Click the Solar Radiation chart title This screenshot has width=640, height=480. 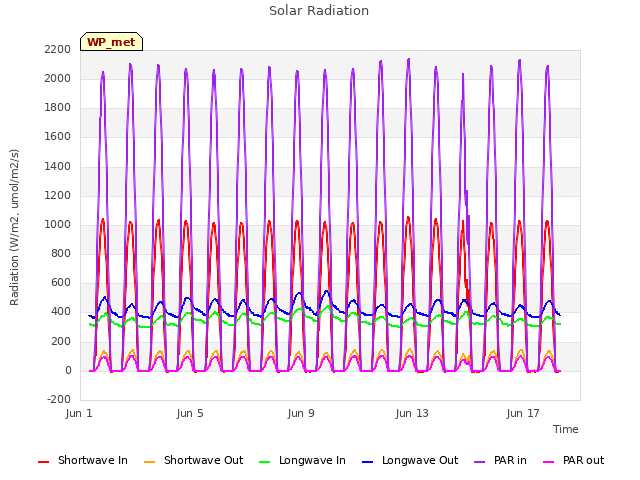pyautogui.click(x=319, y=11)
